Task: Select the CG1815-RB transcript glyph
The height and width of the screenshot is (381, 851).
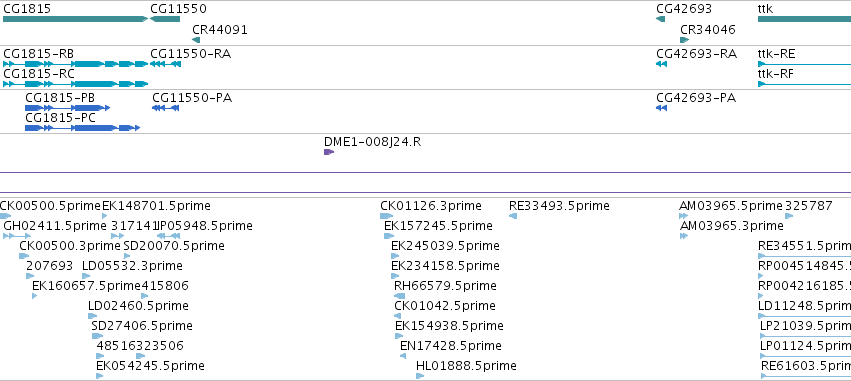Action: (x=75, y=64)
